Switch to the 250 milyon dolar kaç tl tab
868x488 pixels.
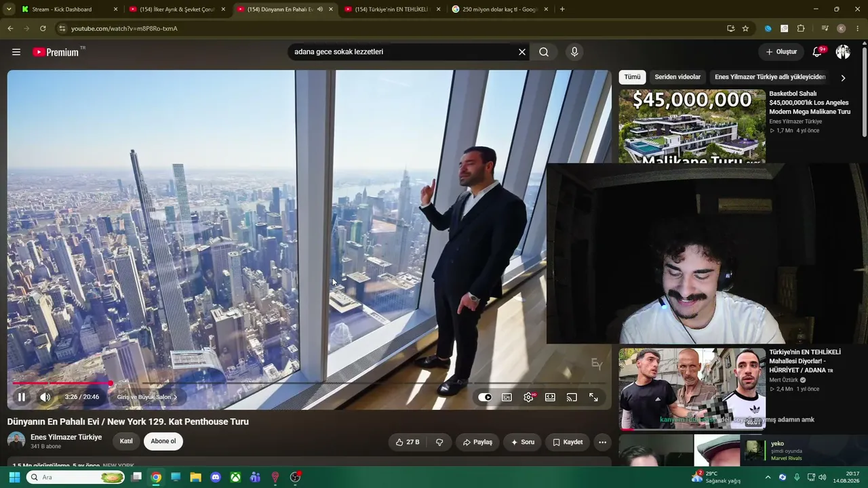coord(499,9)
